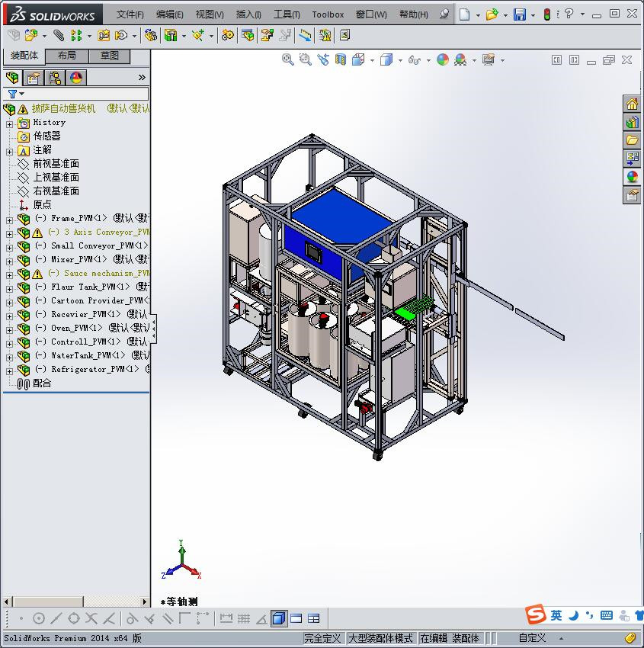This screenshot has height=648, width=644.
Task: Select the Move Component tool
Action: 121,36
